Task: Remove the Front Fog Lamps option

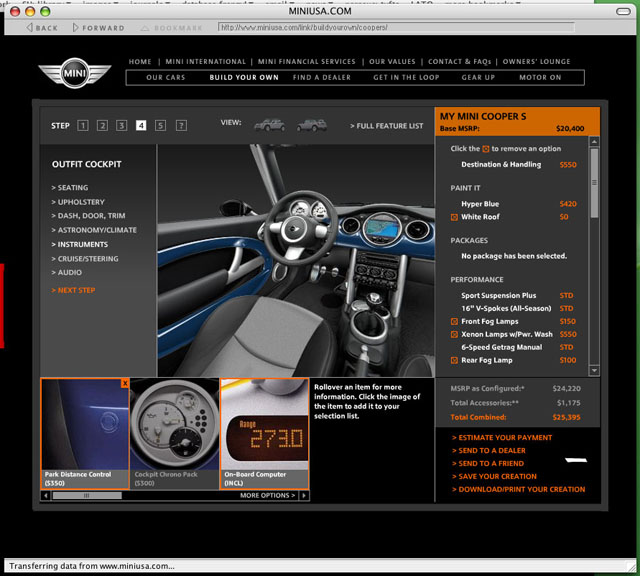Action: (x=454, y=322)
